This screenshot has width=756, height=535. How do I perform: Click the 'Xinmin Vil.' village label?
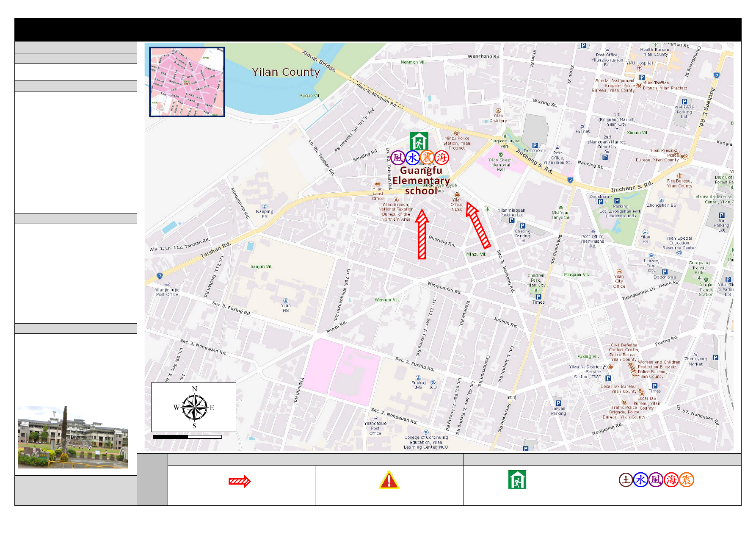click(637, 133)
